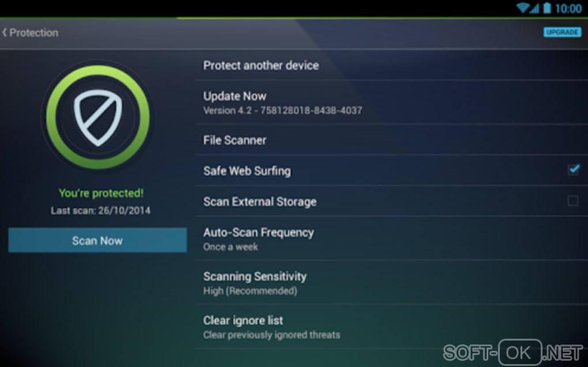Tap the Last scan date text
Viewport: 588px width, 367px height.
[100, 210]
